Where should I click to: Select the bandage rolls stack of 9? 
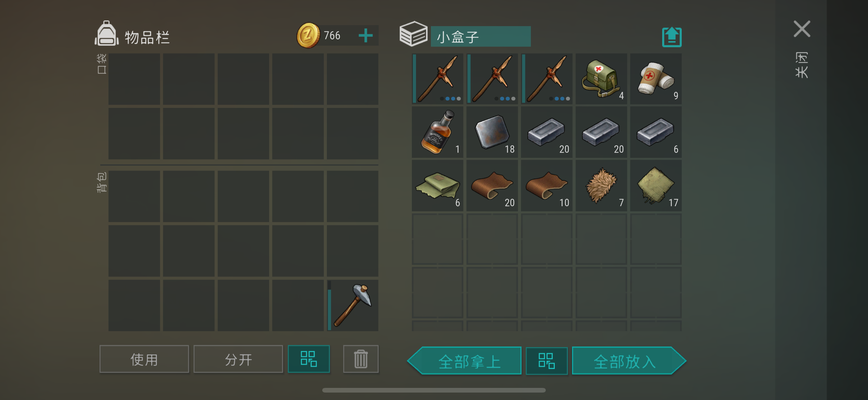pyautogui.click(x=656, y=79)
